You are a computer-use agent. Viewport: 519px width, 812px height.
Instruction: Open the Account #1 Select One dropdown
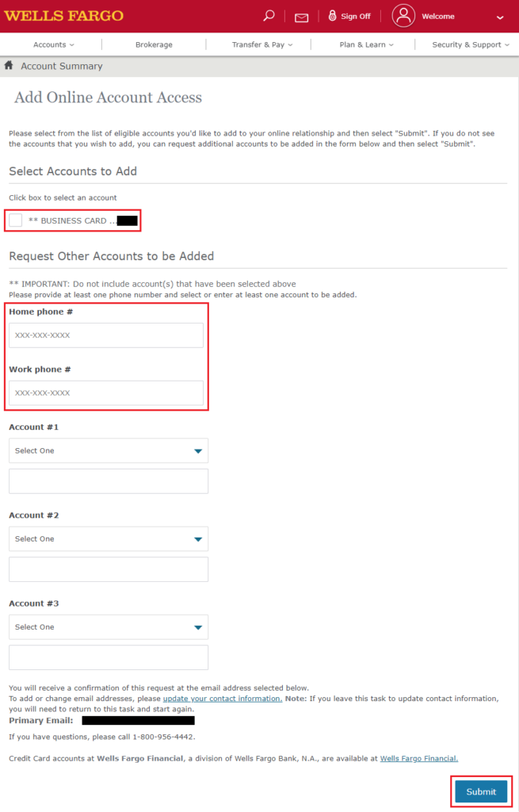pyautogui.click(x=109, y=450)
